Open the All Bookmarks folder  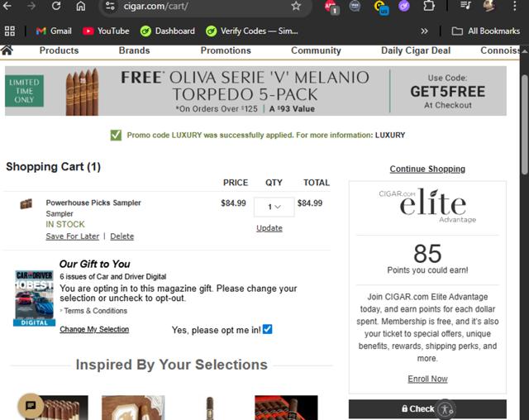[x=486, y=31]
